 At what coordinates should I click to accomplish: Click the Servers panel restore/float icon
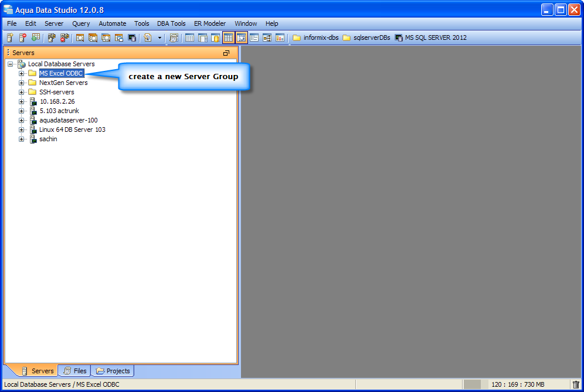(x=226, y=53)
